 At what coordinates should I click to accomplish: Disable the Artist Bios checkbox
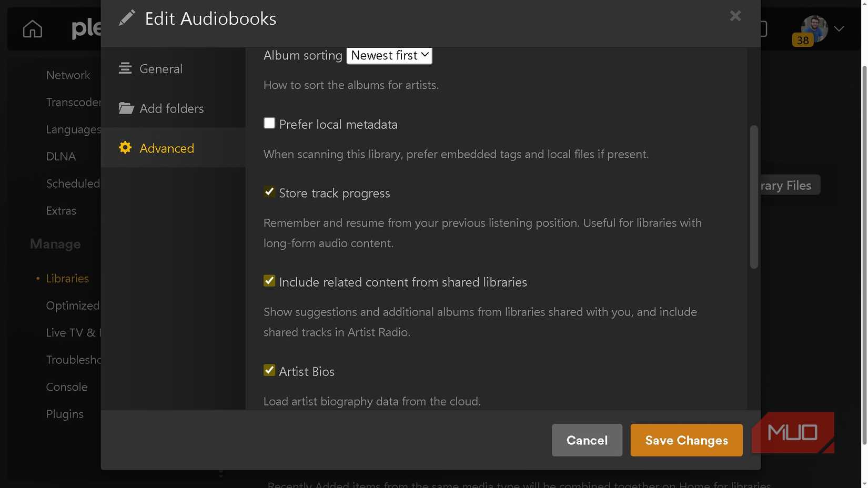tap(269, 370)
